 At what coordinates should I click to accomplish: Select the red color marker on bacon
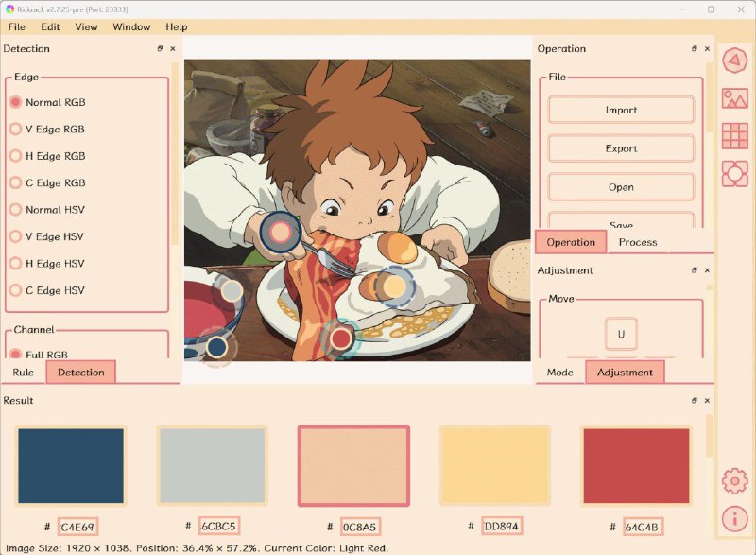[x=341, y=338]
